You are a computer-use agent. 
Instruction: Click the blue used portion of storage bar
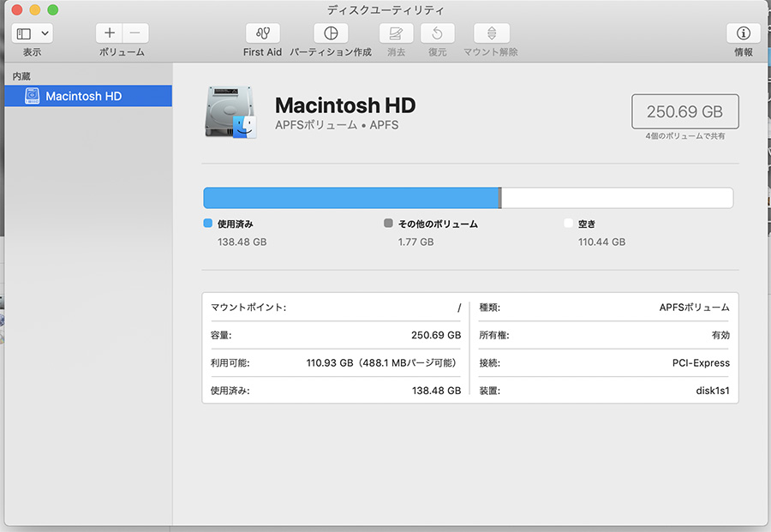click(x=351, y=198)
